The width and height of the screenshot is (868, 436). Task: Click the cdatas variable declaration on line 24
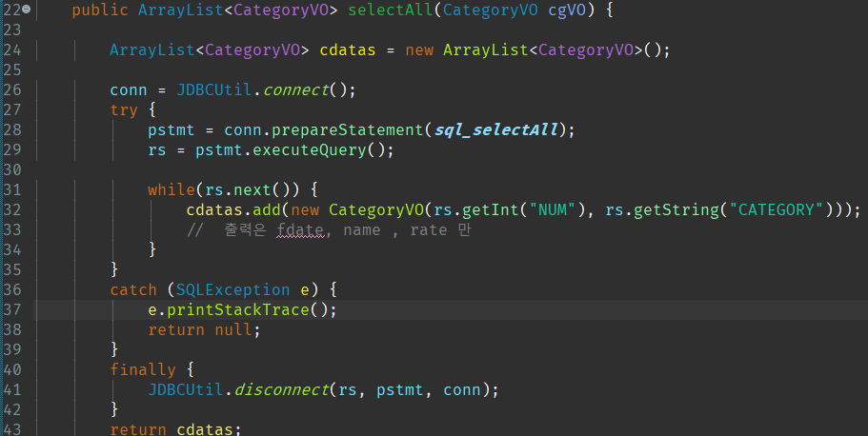348,50
